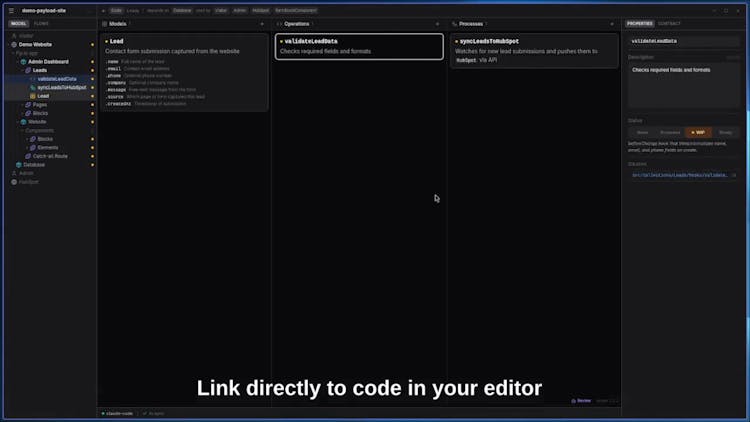The image size is (750, 422).
Task: Collapse the Website node in the tree
Action: [x=17, y=121]
